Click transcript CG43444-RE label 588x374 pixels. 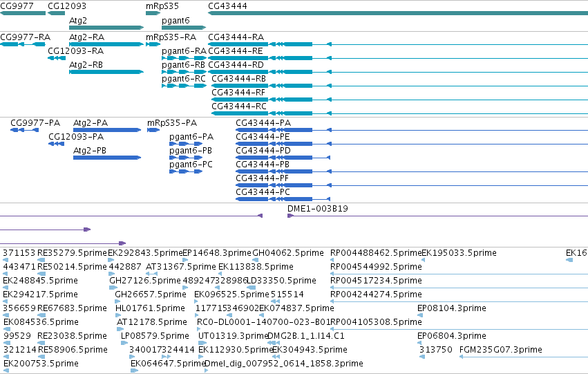click(236, 51)
